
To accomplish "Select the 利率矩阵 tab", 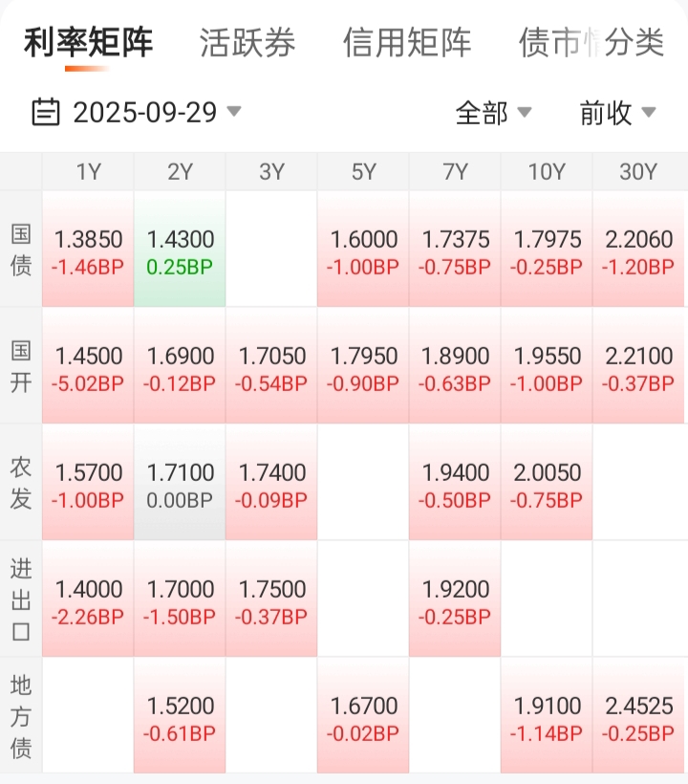I will 88,42.
